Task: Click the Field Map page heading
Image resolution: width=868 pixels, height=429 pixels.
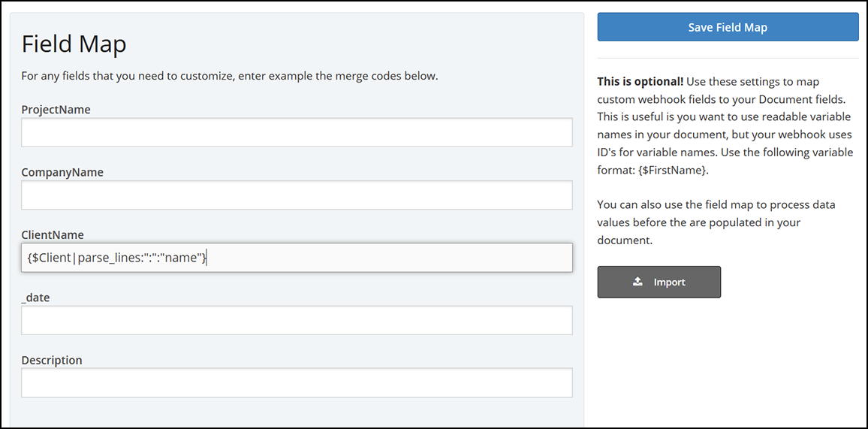Action: tap(74, 44)
